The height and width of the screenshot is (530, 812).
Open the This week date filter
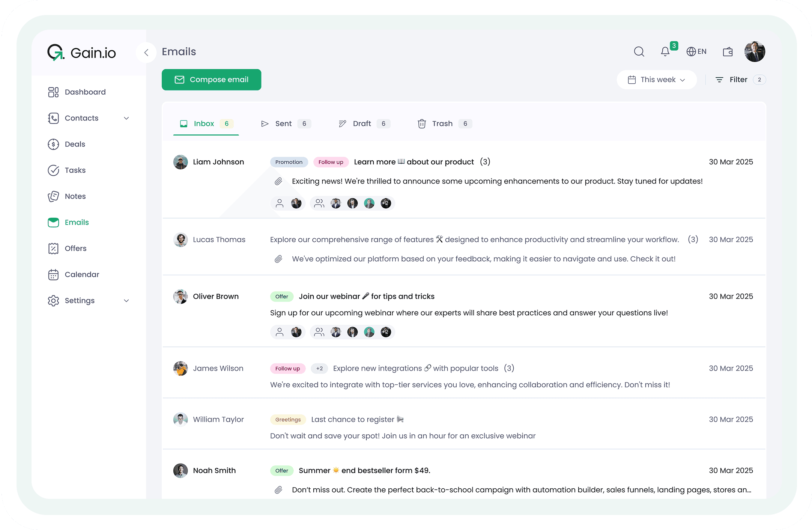coord(657,80)
